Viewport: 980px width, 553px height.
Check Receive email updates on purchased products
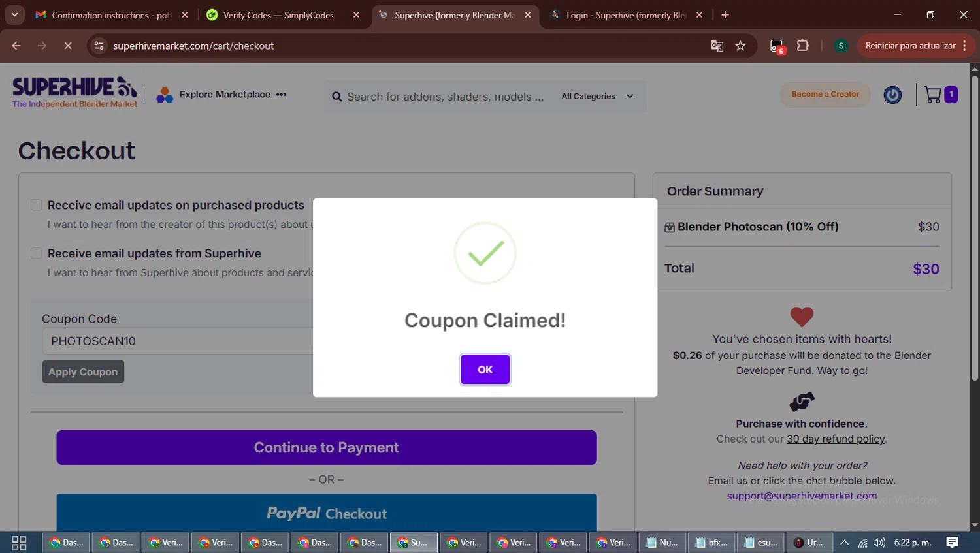[x=37, y=205]
